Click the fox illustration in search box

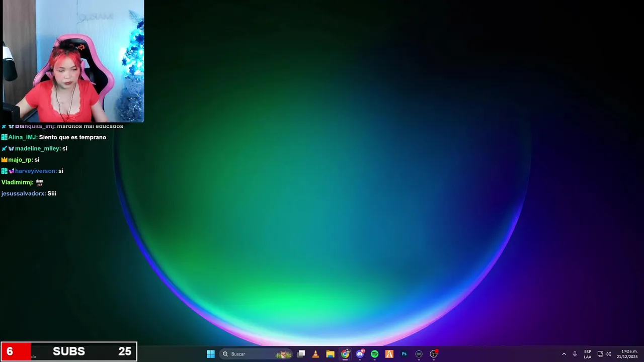[284, 354]
